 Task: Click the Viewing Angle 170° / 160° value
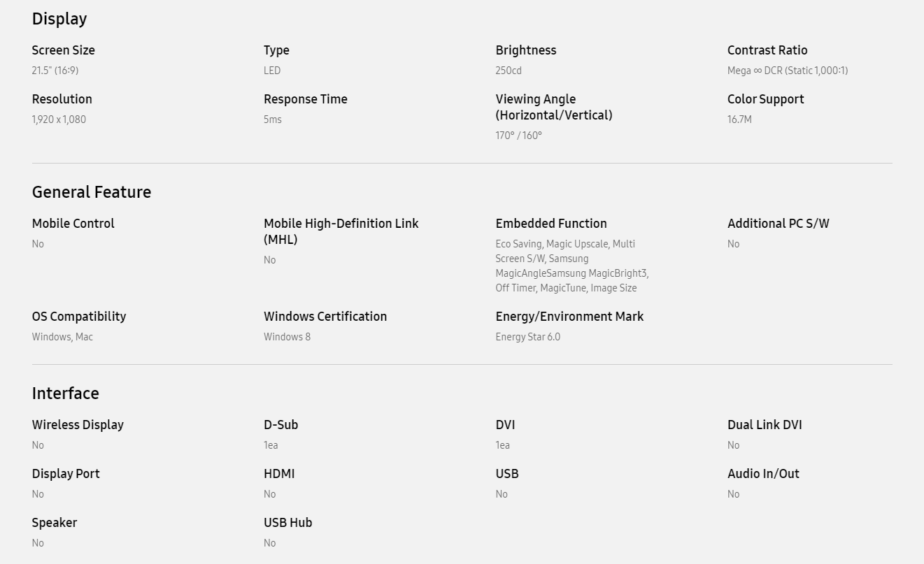tap(518, 136)
